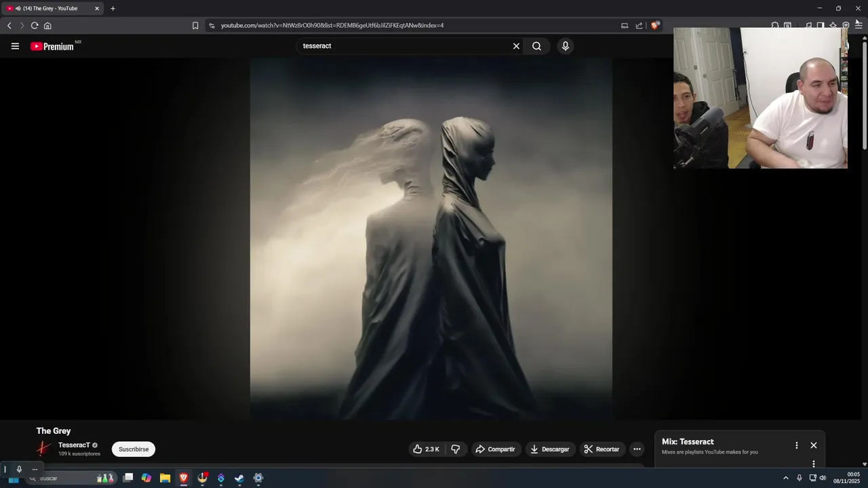Create clip with Recortar
This screenshot has width=868, height=488.
(601, 449)
